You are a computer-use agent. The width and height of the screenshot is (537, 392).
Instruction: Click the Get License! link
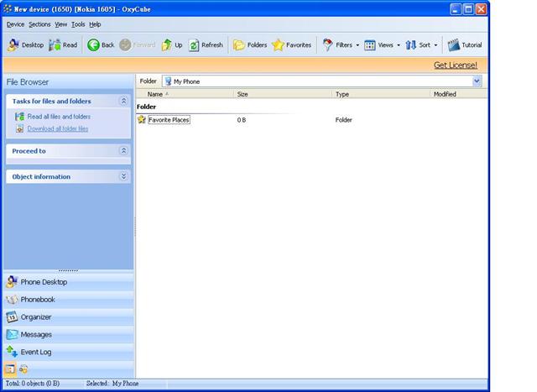(455, 65)
